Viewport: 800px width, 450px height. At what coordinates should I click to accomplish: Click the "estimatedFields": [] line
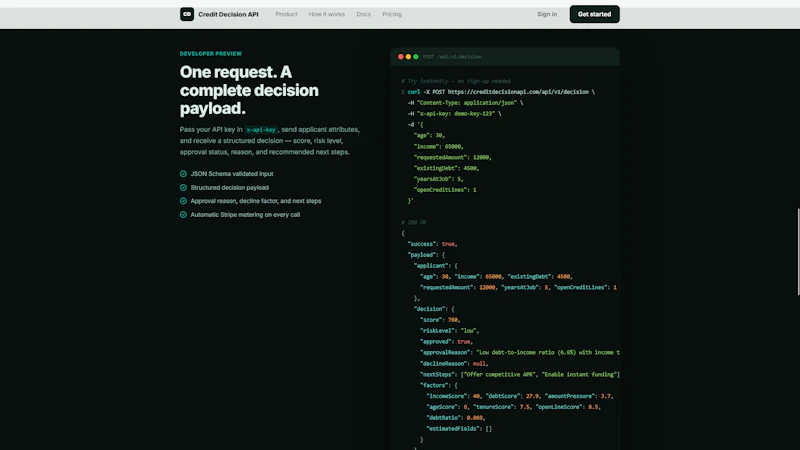[459, 429]
